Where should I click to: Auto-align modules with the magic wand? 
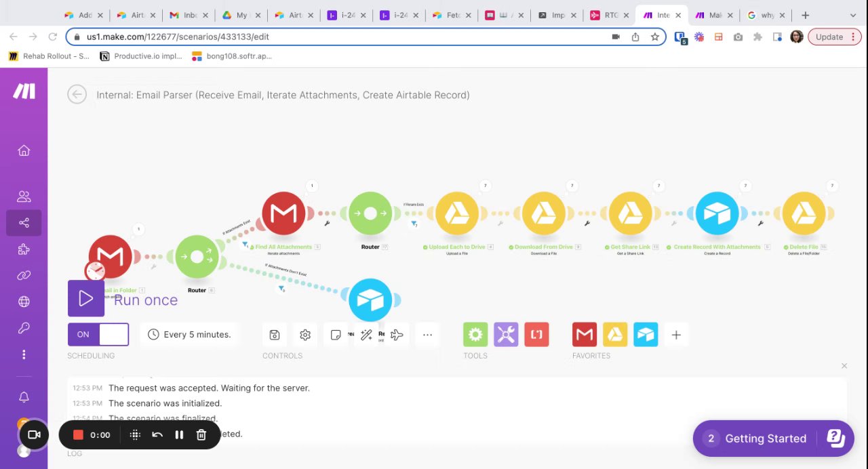pyautogui.click(x=366, y=335)
